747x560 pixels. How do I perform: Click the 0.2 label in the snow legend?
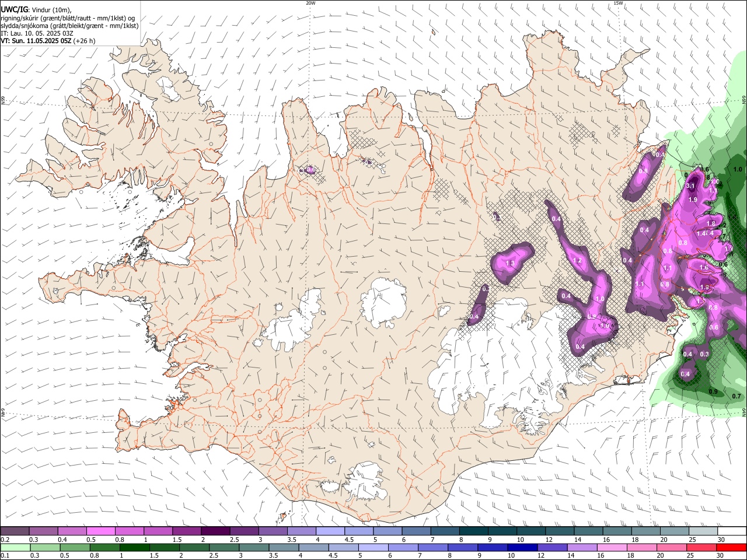pyautogui.click(x=5, y=540)
